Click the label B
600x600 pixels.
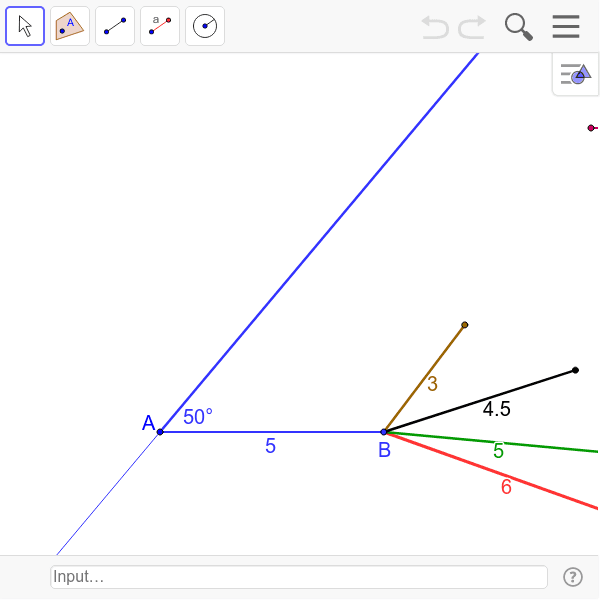coord(385,450)
